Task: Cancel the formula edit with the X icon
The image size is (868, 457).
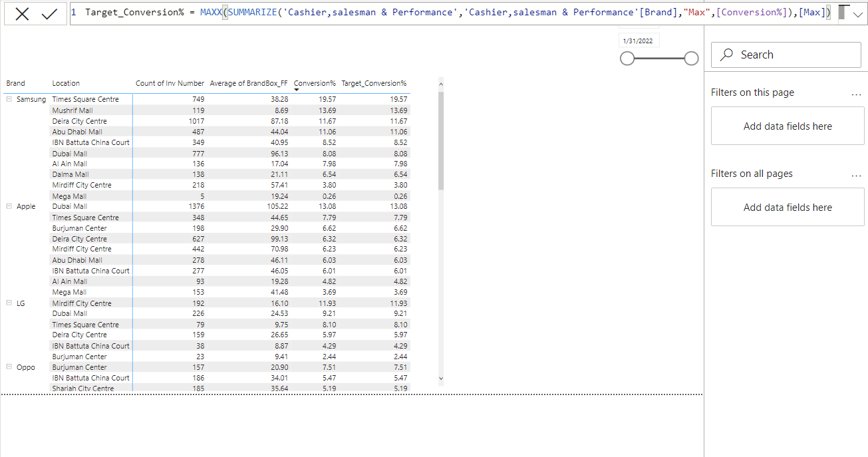Action: (x=22, y=14)
